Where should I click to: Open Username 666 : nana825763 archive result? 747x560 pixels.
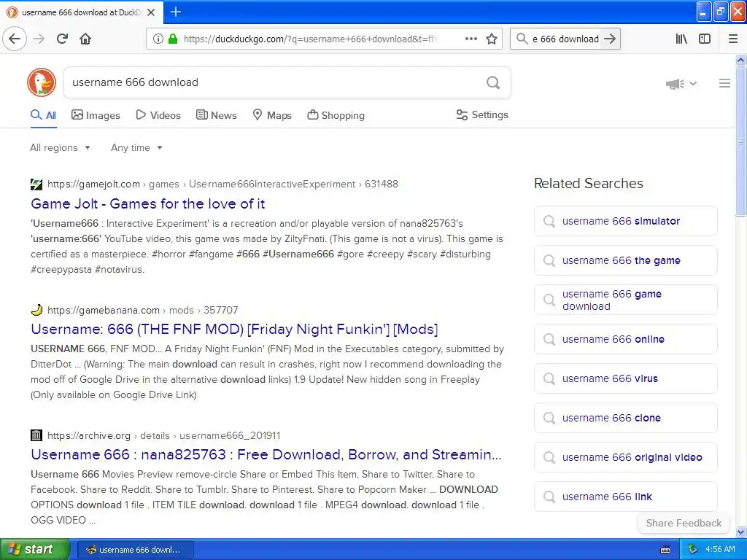point(266,455)
